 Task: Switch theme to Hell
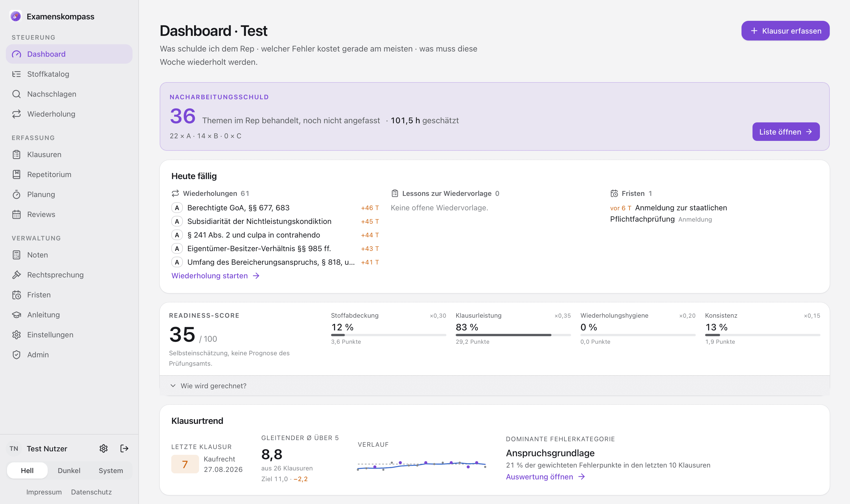[27, 471]
